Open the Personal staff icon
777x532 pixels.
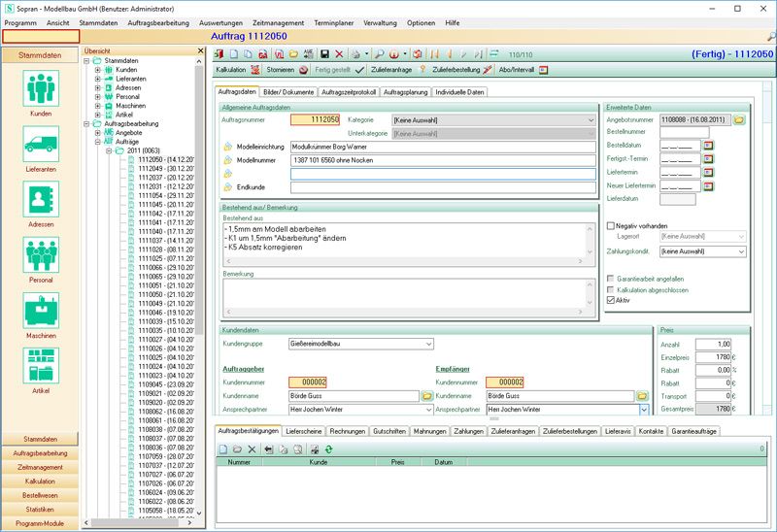click(x=41, y=254)
